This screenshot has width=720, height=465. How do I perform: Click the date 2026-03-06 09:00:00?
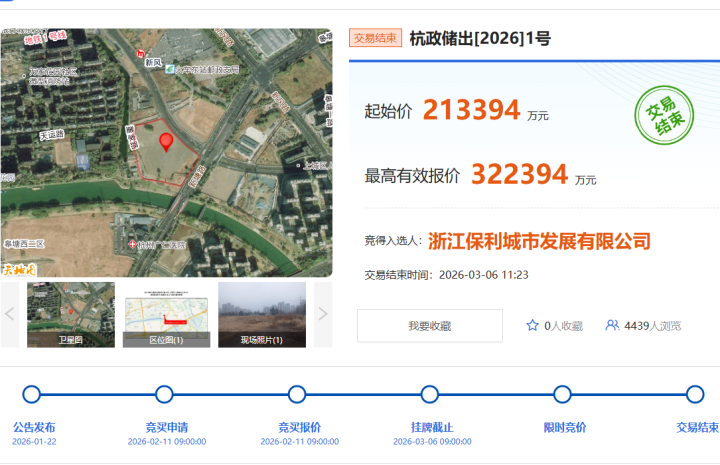tap(432, 442)
